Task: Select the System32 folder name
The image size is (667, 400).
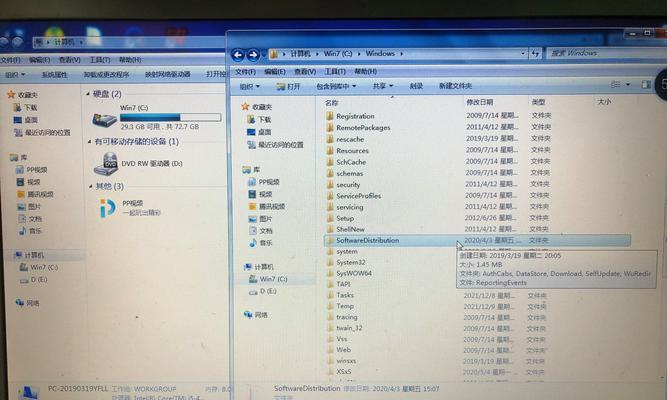Action: click(351, 263)
